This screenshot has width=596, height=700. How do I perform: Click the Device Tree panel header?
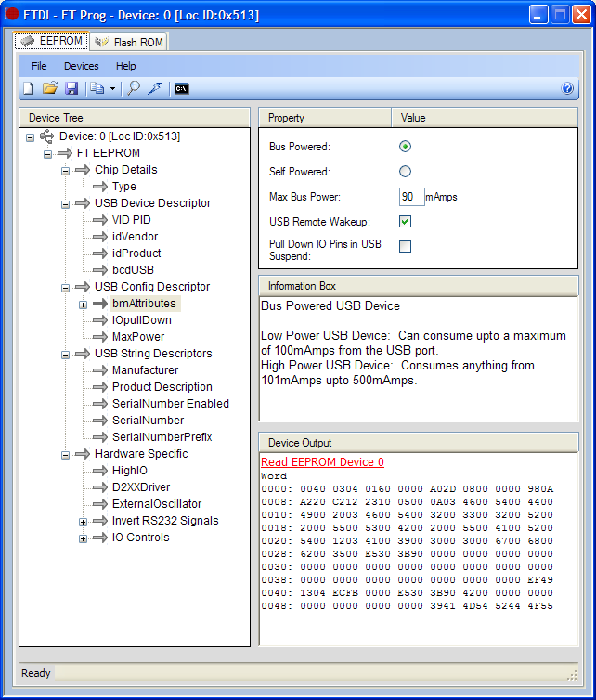135,118
